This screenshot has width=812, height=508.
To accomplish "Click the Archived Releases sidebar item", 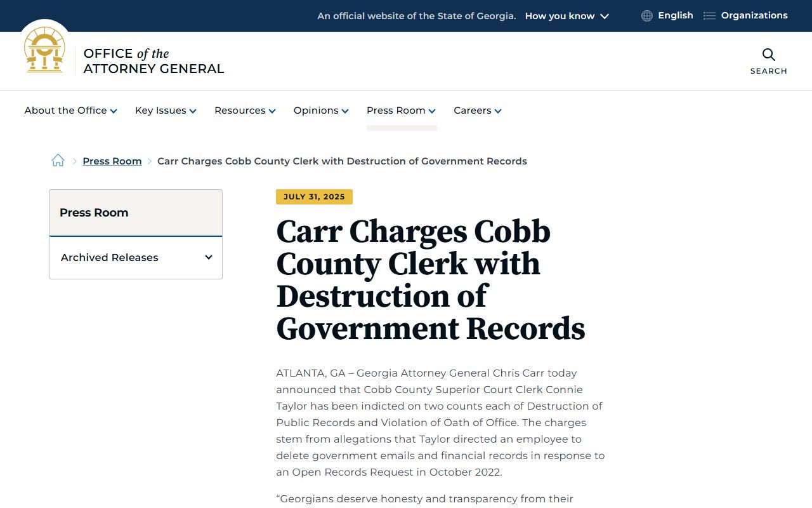I will 136,257.
